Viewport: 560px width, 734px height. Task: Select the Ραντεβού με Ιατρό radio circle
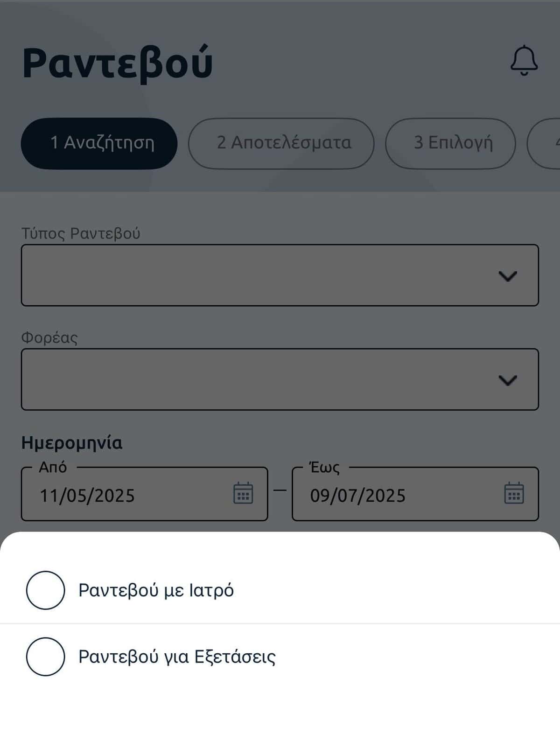pyautogui.click(x=45, y=590)
